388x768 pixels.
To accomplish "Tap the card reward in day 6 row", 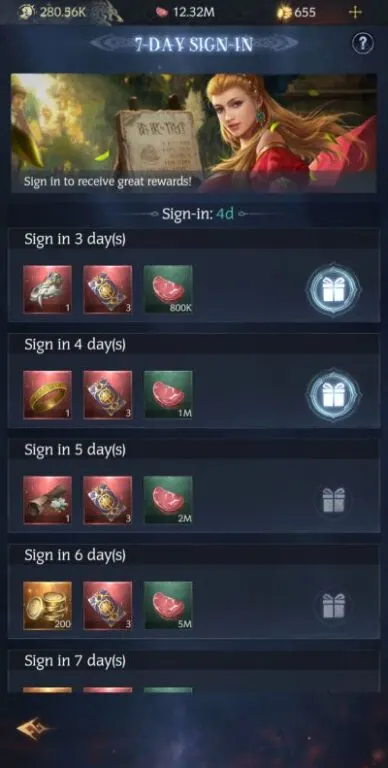I will click(108, 605).
